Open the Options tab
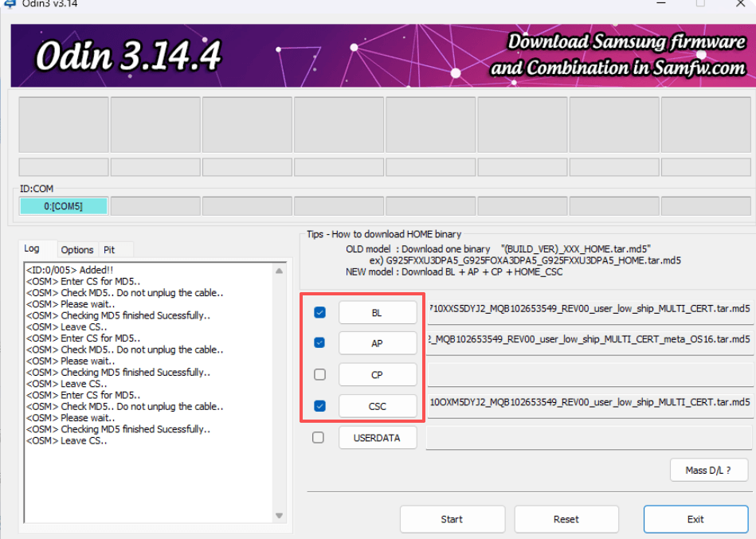Screen dimensions: 756x539 [77, 249]
